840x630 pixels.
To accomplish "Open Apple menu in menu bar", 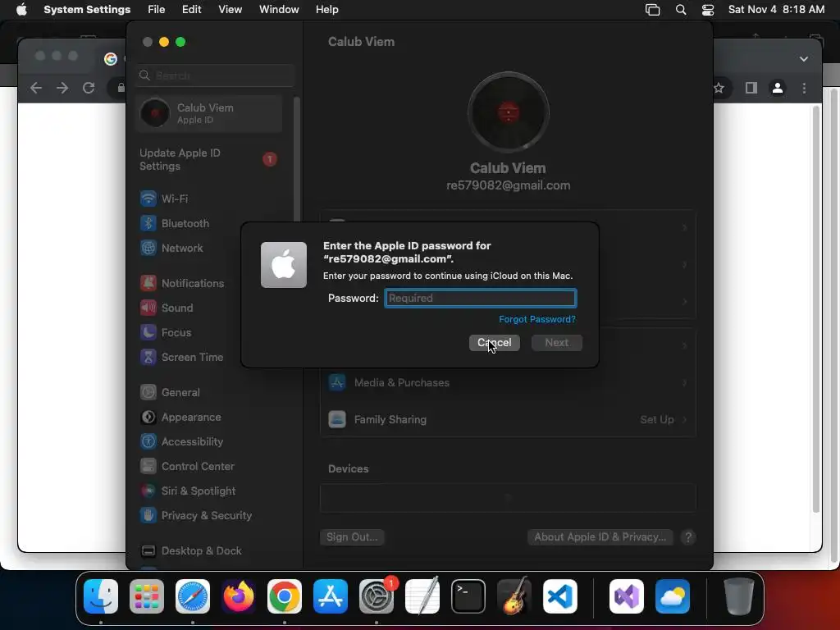I will tap(21, 10).
